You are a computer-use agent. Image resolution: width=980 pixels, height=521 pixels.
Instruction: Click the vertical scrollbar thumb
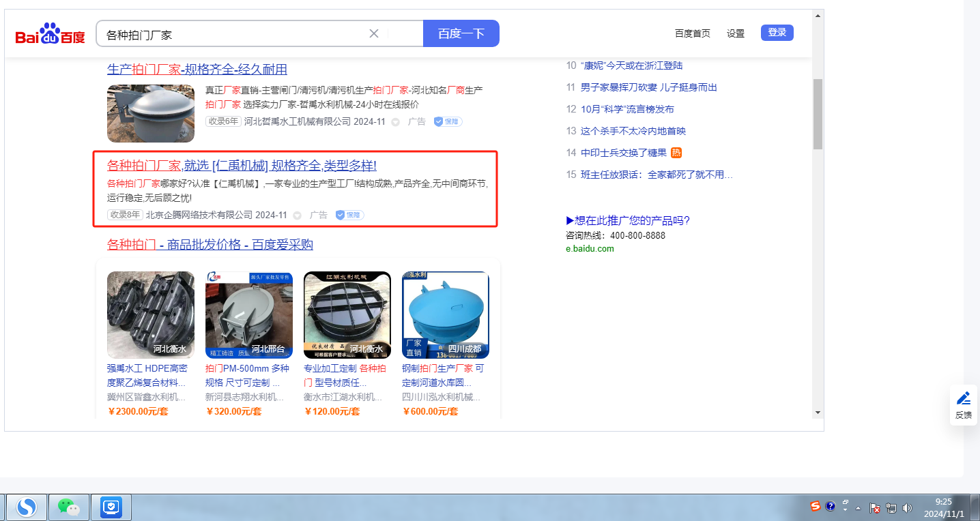tap(818, 114)
